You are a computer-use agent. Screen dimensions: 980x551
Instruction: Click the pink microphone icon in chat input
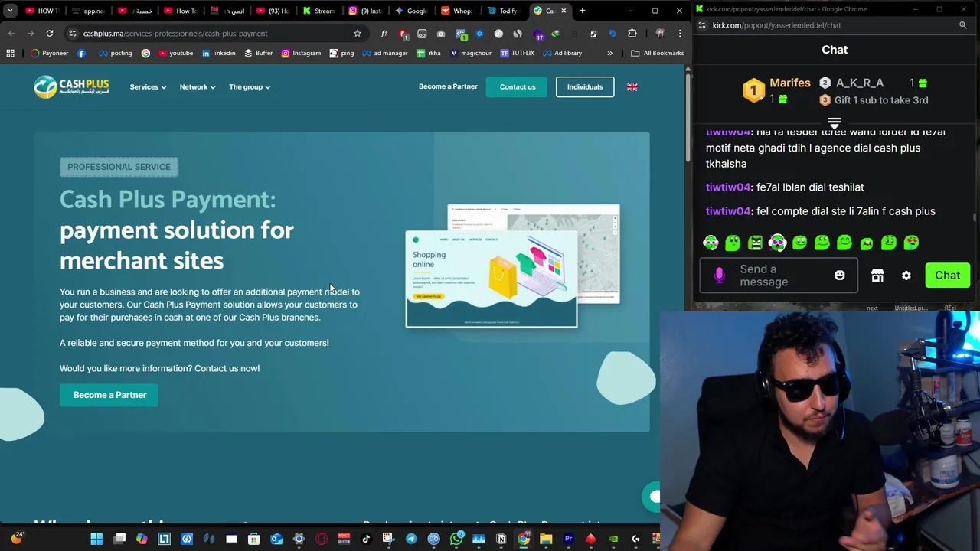(719, 275)
